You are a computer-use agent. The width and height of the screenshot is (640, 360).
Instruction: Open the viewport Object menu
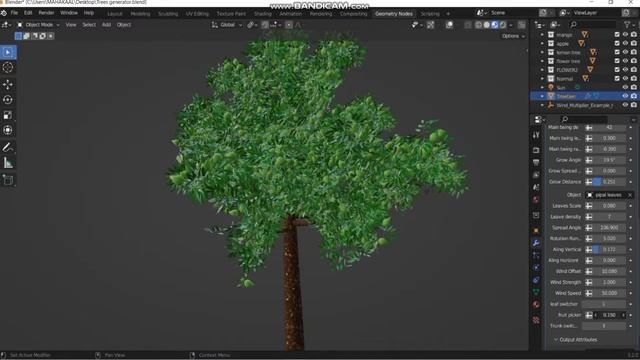pos(124,25)
